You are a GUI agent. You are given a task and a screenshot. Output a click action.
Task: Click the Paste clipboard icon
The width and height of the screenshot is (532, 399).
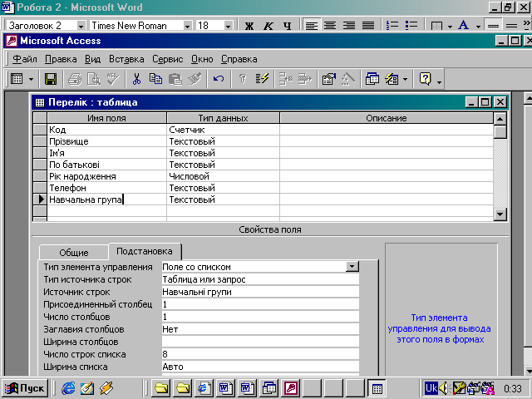click(175, 79)
